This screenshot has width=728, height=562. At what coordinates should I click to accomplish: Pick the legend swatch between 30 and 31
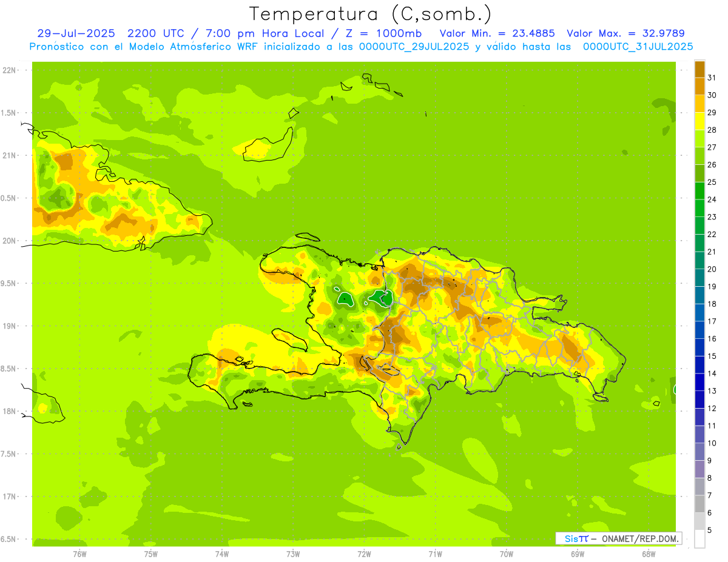point(699,86)
